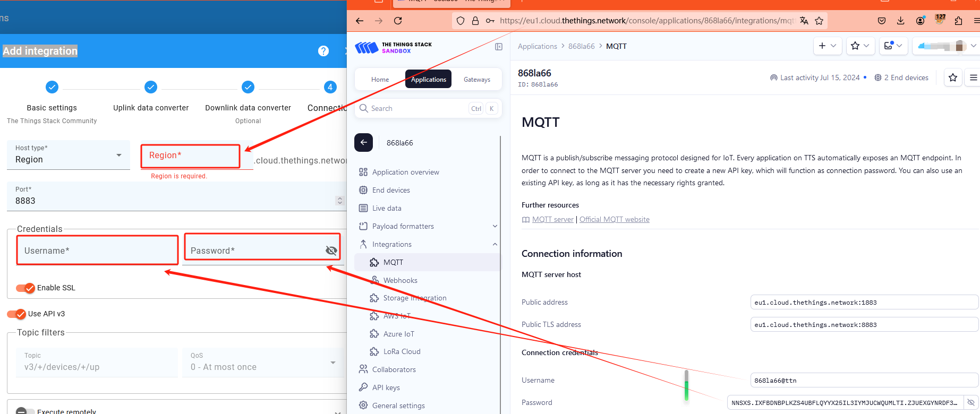The height and width of the screenshot is (414, 980).
Task: Follow the MQTT server documentation link
Action: click(552, 219)
